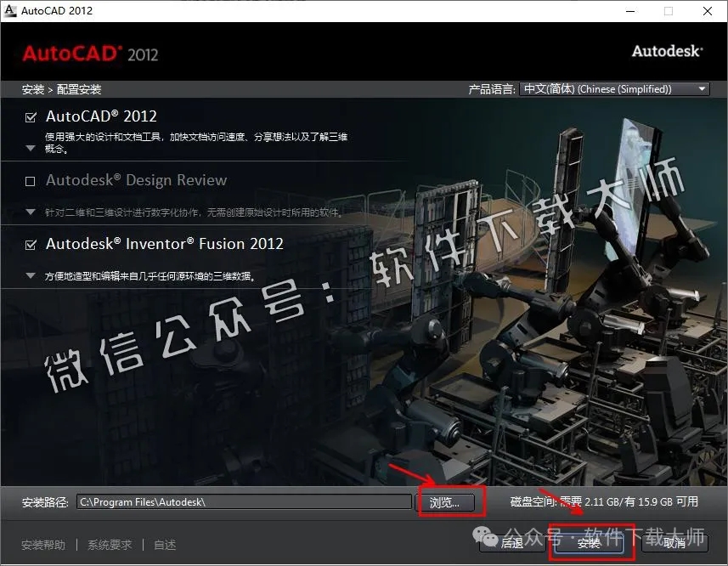This screenshot has height=566, width=728.
Task: Click the AutoCAD icon in the title bar
Action: click(x=8, y=10)
